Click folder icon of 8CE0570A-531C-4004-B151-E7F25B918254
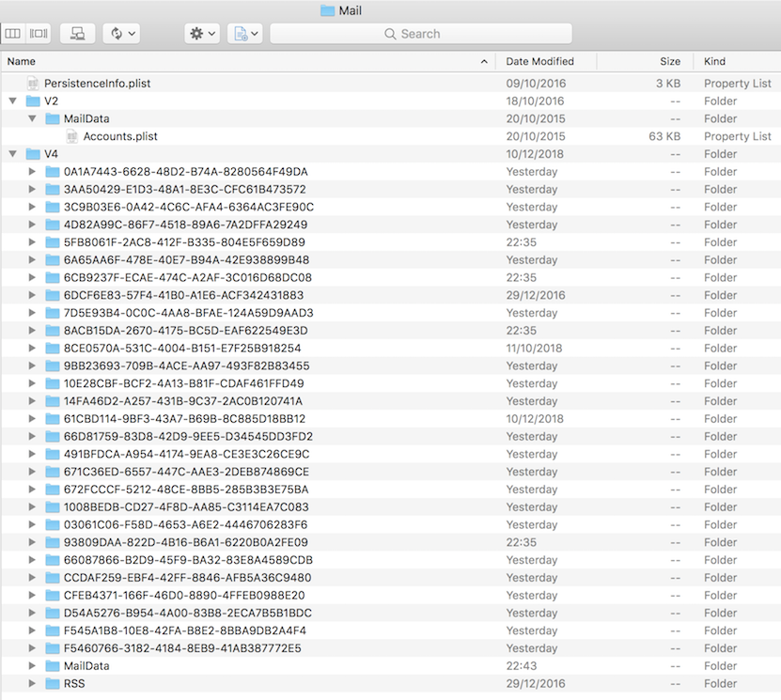The height and width of the screenshot is (700, 781). (53, 348)
